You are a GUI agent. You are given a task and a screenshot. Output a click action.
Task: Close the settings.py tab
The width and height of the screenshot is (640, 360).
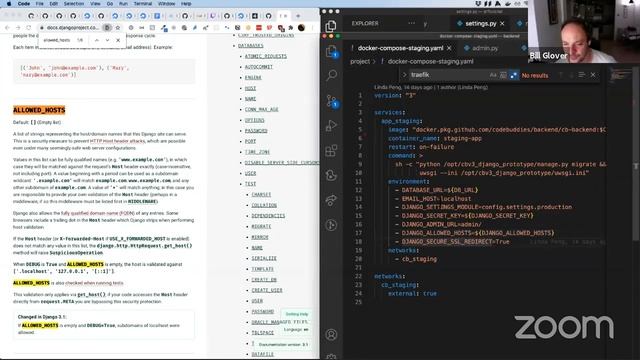click(502, 24)
